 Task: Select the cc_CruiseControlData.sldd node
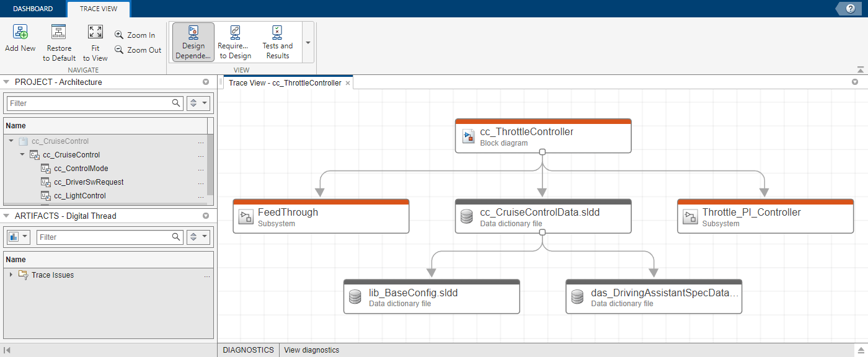[x=543, y=216]
